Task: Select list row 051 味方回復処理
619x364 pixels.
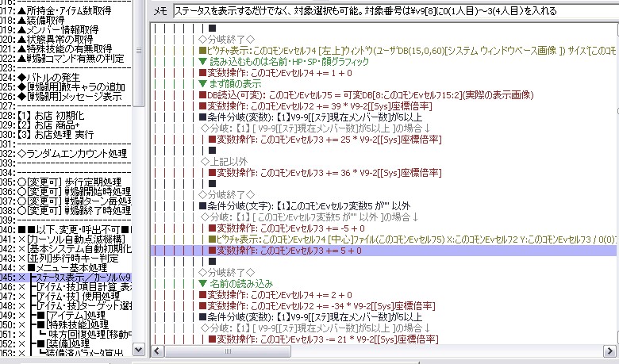Action: click(x=66, y=334)
